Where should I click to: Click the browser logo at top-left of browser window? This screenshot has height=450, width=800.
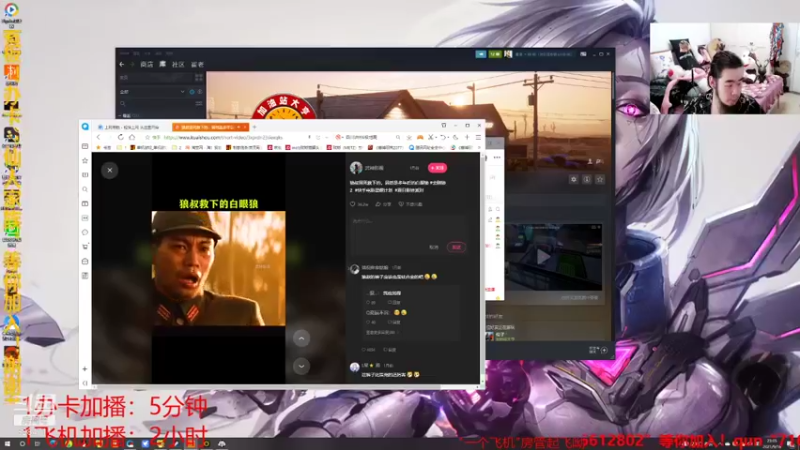click(85, 127)
